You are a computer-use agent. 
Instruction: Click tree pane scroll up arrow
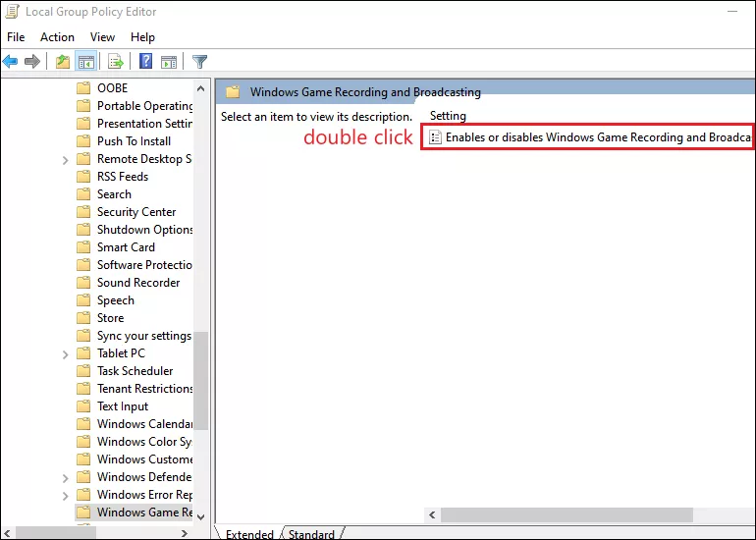(x=201, y=88)
